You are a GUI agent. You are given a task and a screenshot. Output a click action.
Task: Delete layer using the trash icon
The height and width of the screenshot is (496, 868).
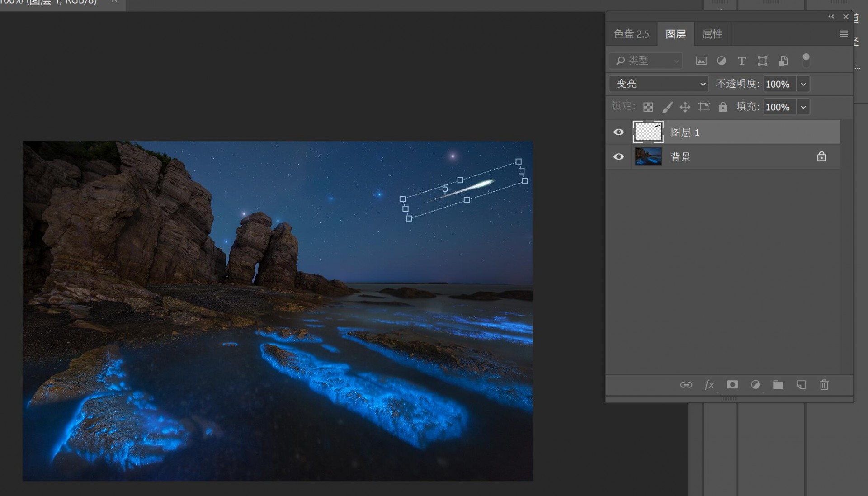[824, 385]
